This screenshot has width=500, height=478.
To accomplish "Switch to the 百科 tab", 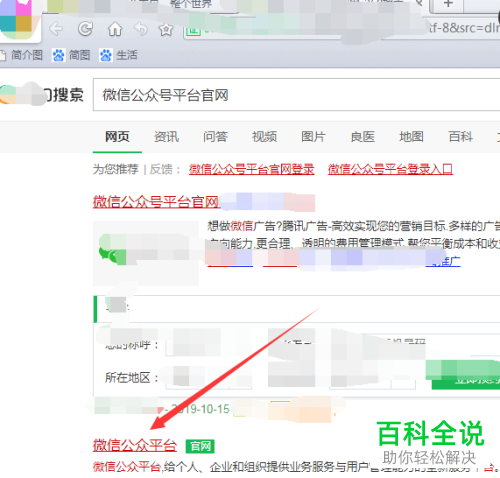I will [461, 137].
